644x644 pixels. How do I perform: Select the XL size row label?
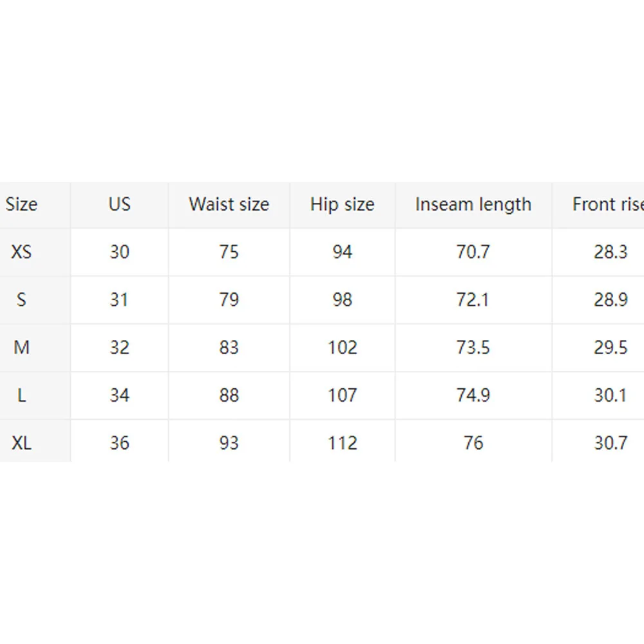tap(21, 443)
